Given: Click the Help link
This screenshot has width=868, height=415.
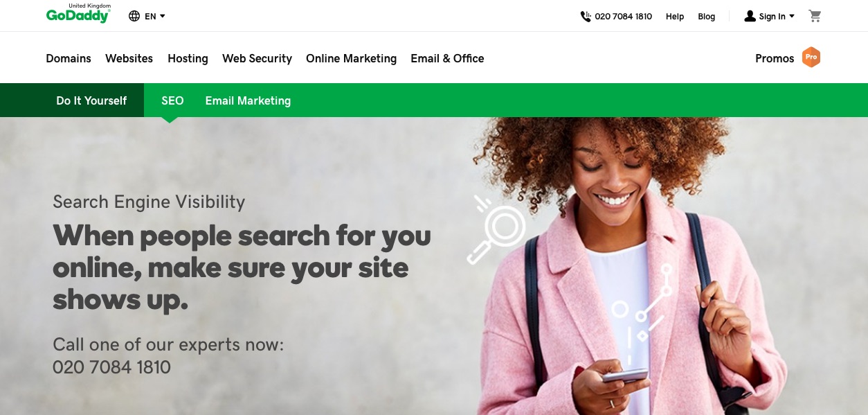Looking at the screenshot, I should point(675,17).
